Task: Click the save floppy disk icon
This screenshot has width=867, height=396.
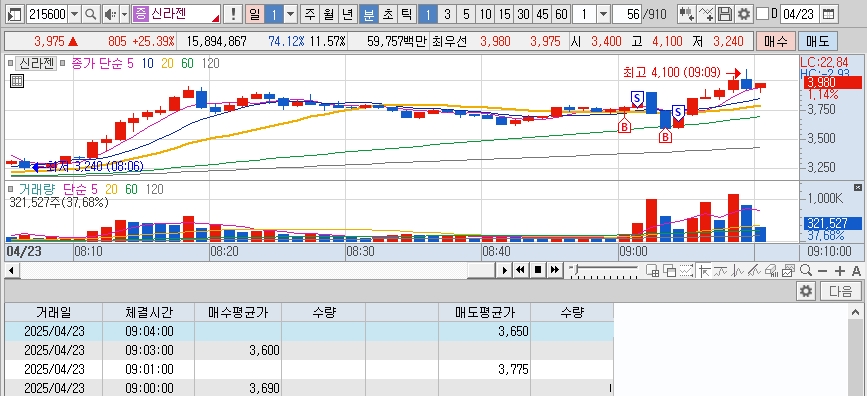Action: click(724, 14)
